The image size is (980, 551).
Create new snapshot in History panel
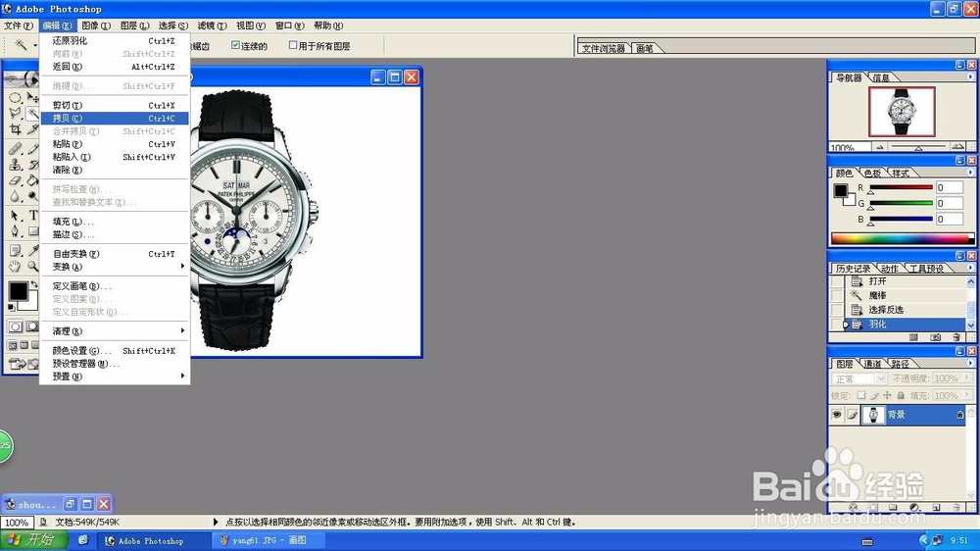[x=935, y=337]
